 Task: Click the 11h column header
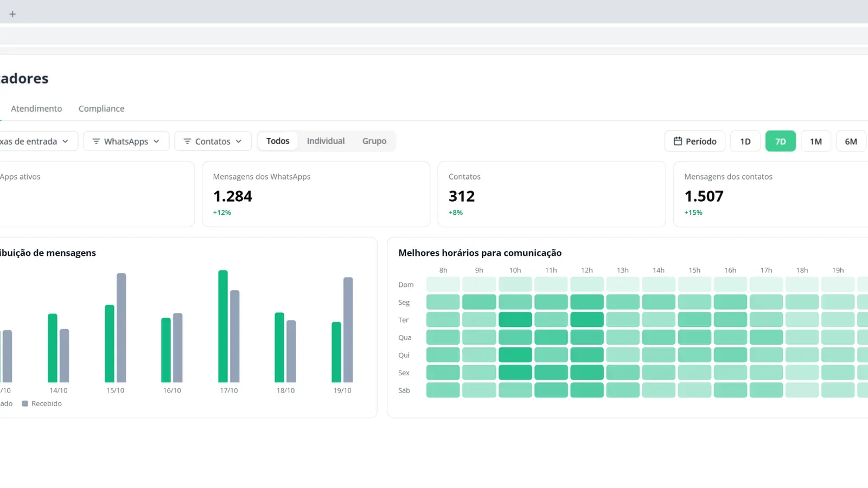(x=551, y=270)
